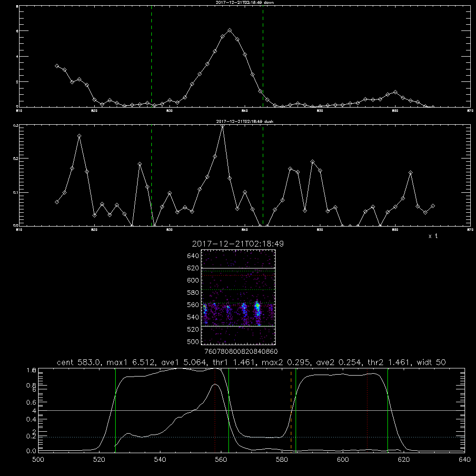The image size is (476, 476).
Task: Click the peak diamond marker in dawn plot
Action: 230,30
